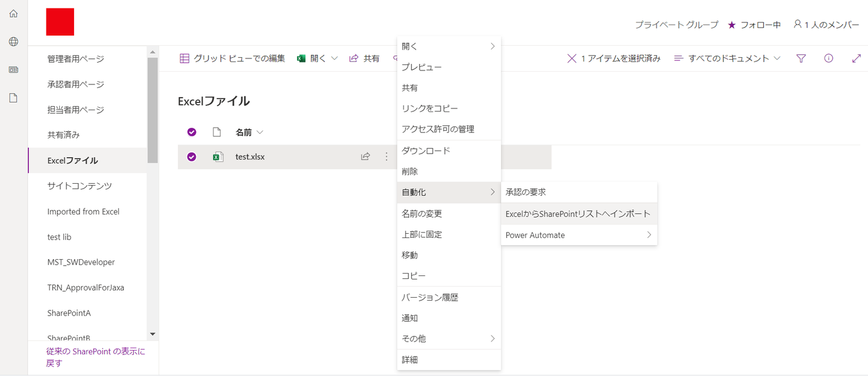
Task: Open the globe sites icon
Action: (x=13, y=42)
